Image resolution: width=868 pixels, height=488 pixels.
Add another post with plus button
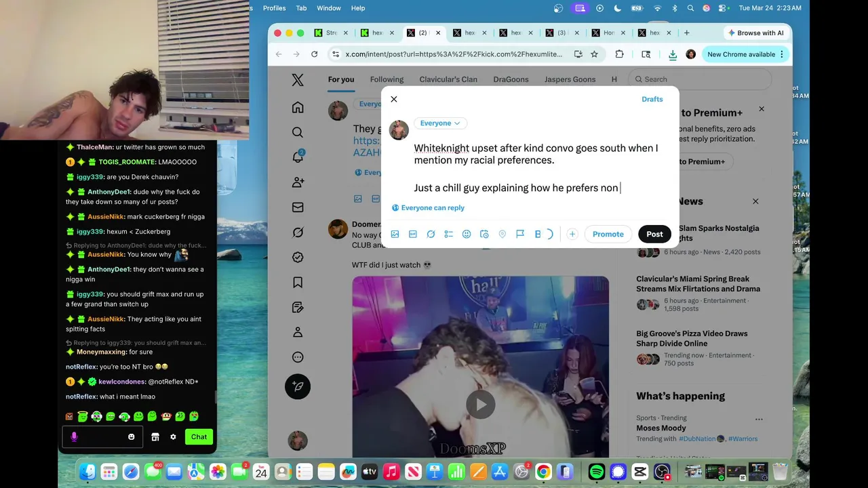(572, 234)
